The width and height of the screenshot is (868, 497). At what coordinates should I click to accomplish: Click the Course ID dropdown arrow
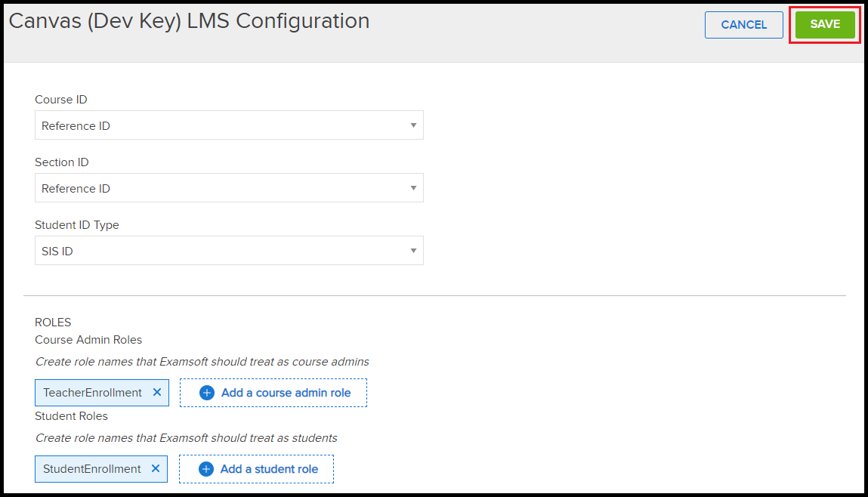coord(414,125)
